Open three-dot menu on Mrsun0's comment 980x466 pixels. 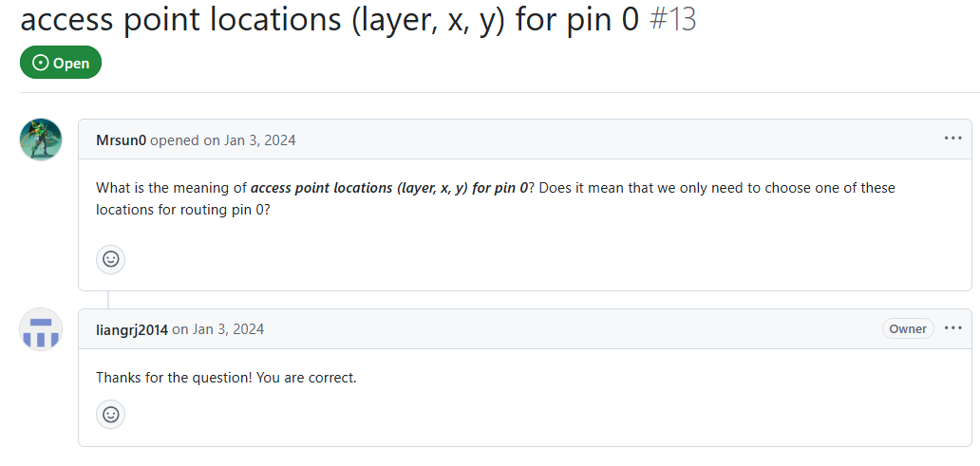[952, 138]
